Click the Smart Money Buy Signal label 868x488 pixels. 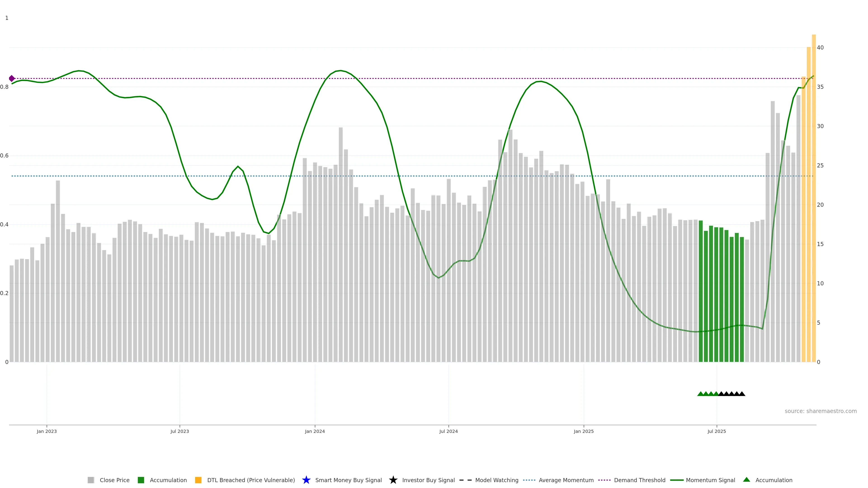(x=348, y=480)
